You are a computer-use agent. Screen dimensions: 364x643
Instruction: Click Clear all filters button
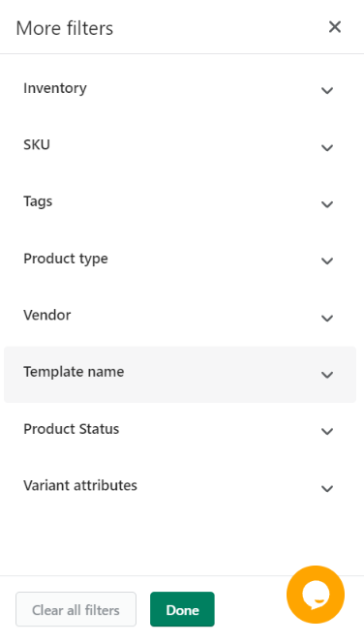click(x=76, y=609)
